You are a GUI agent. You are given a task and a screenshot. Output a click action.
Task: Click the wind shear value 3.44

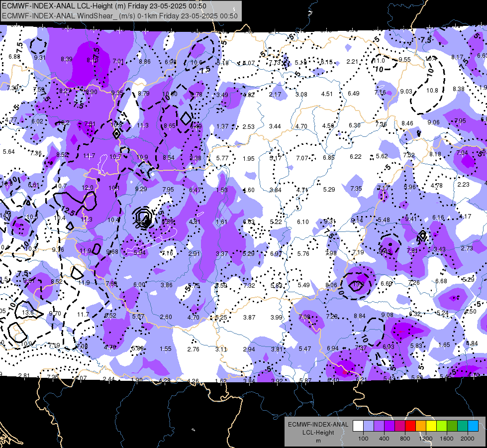coord(275,126)
